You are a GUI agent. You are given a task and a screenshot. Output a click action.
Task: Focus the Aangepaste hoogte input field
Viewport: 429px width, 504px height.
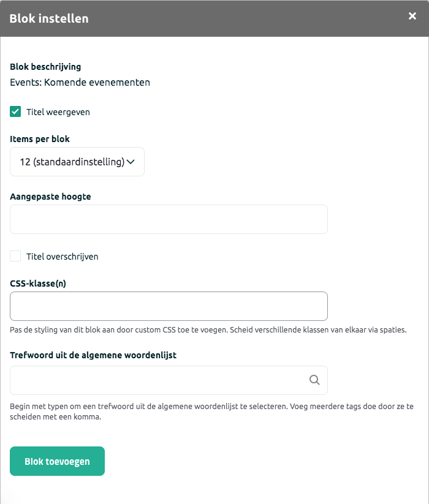169,219
